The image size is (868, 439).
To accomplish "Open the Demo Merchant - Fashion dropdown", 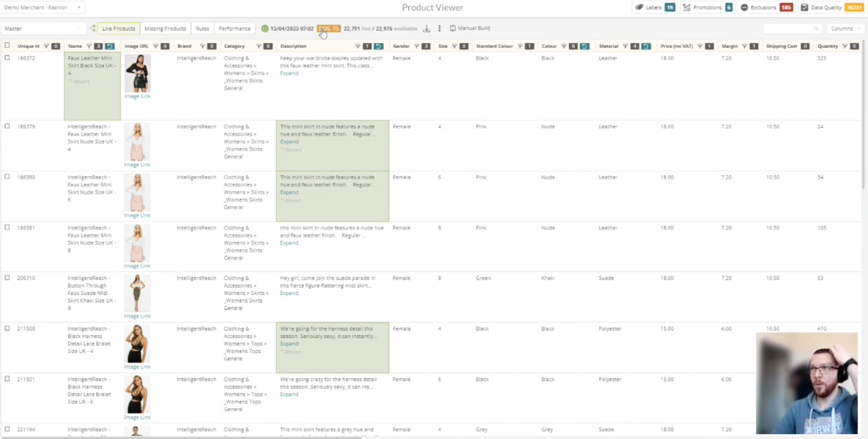I will [x=42, y=7].
